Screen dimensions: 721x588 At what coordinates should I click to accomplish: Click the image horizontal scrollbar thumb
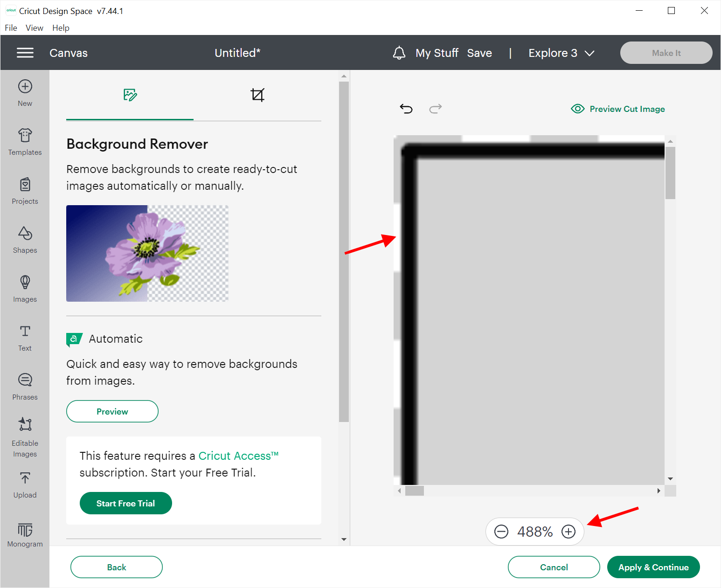pyautogui.click(x=415, y=491)
